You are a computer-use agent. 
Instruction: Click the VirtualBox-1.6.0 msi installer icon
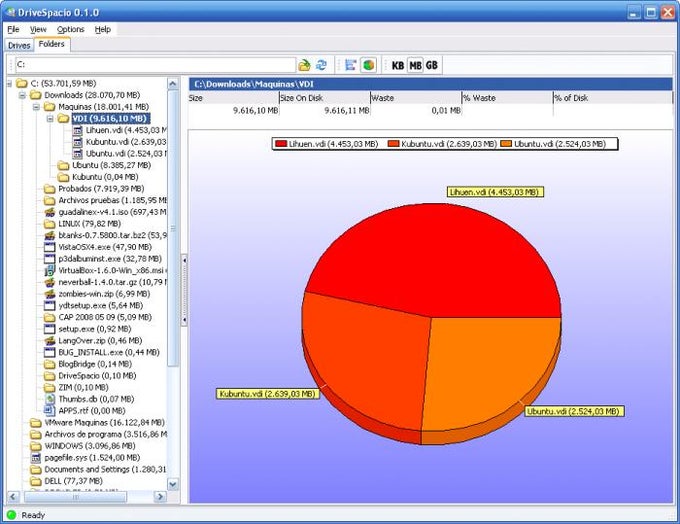tap(50, 271)
